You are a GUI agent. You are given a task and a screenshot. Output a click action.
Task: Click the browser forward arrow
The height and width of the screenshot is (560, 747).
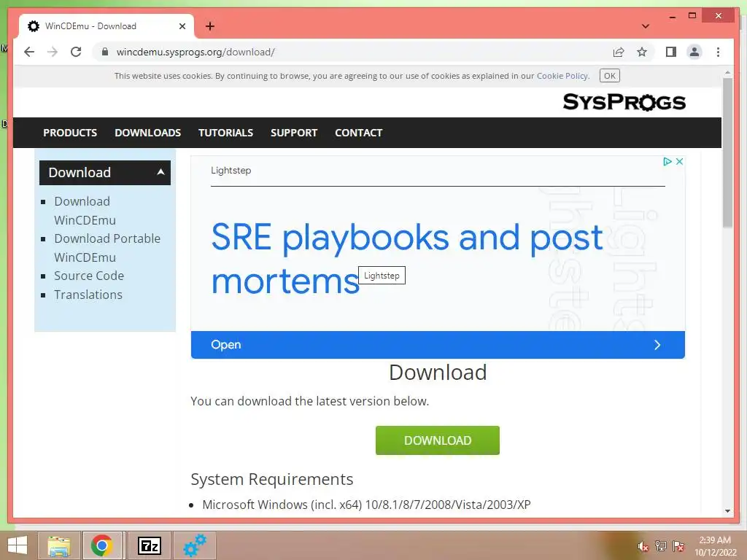pos(53,52)
